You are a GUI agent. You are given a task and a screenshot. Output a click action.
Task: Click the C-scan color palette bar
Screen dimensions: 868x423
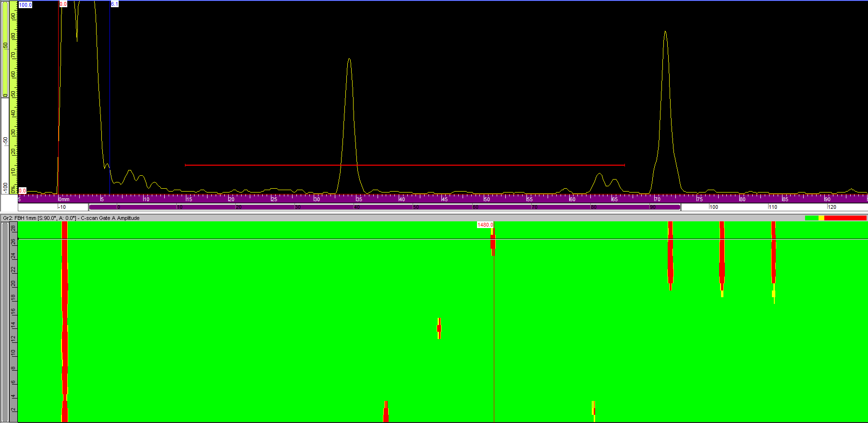pyautogui.click(x=835, y=218)
